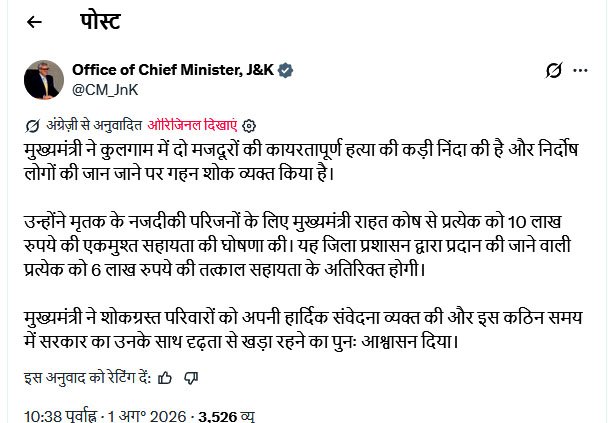Viewport: 608px width, 423px height.
Task: Rate the translation with thumbs up
Action: [x=165, y=378]
